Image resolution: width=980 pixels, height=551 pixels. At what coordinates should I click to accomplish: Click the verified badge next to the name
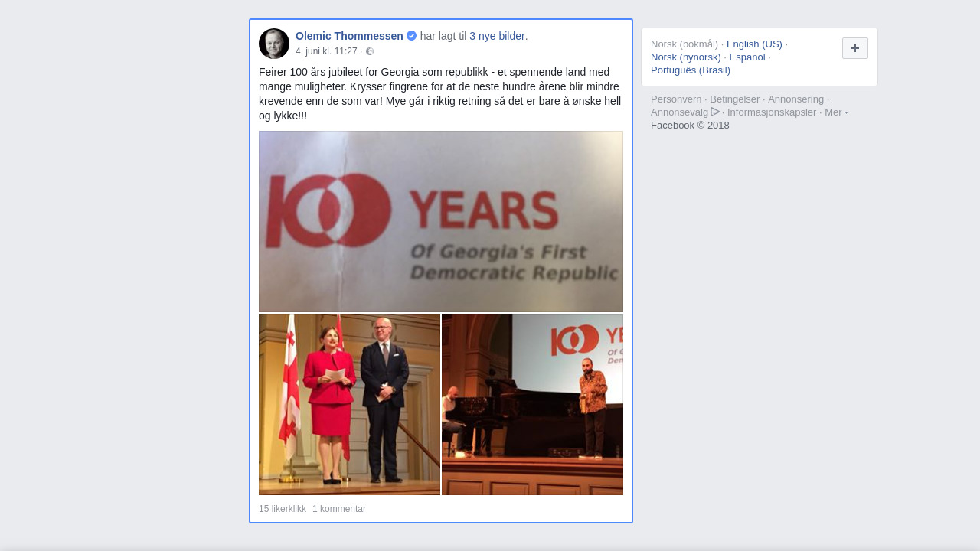pyautogui.click(x=412, y=36)
